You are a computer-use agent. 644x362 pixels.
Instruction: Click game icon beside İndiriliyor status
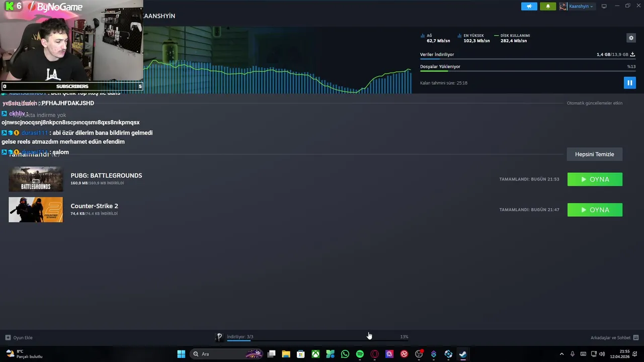[219, 337]
